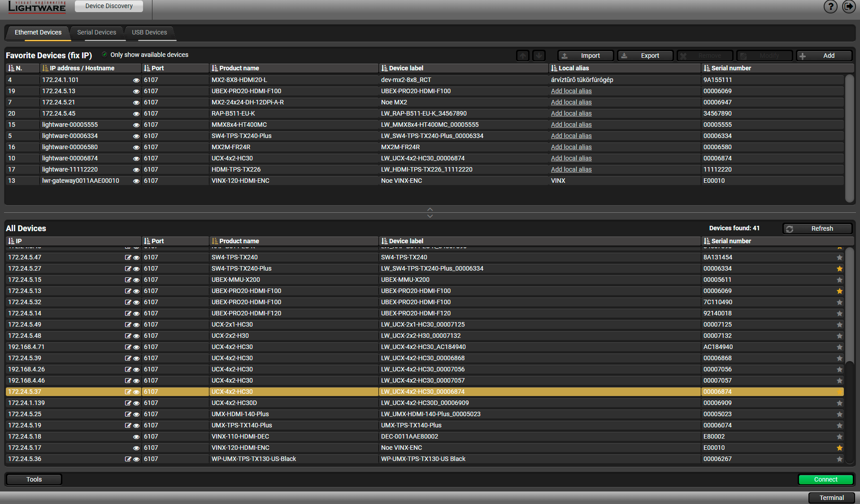This screenshot has width=860, height=504.
Task: Click the move down arrow button
Action: (539, 56)
